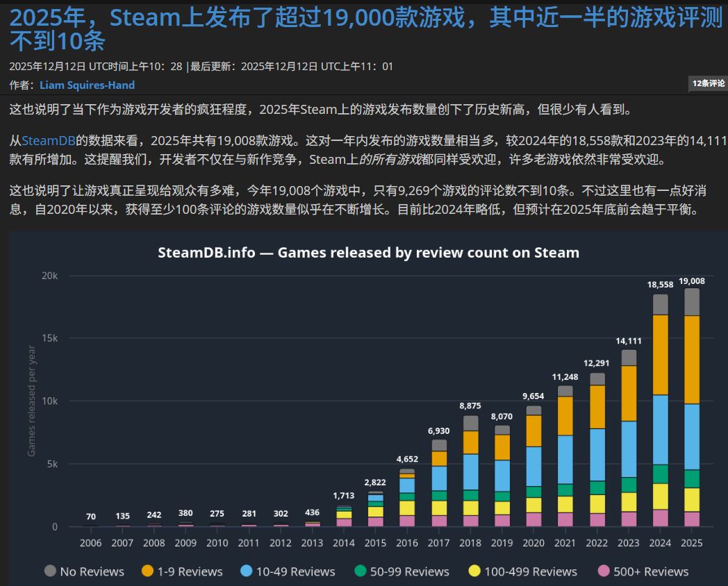Toggle the 10-49 Reviews legend item
This screenshot has height=586, width=728.
(288, 571)
